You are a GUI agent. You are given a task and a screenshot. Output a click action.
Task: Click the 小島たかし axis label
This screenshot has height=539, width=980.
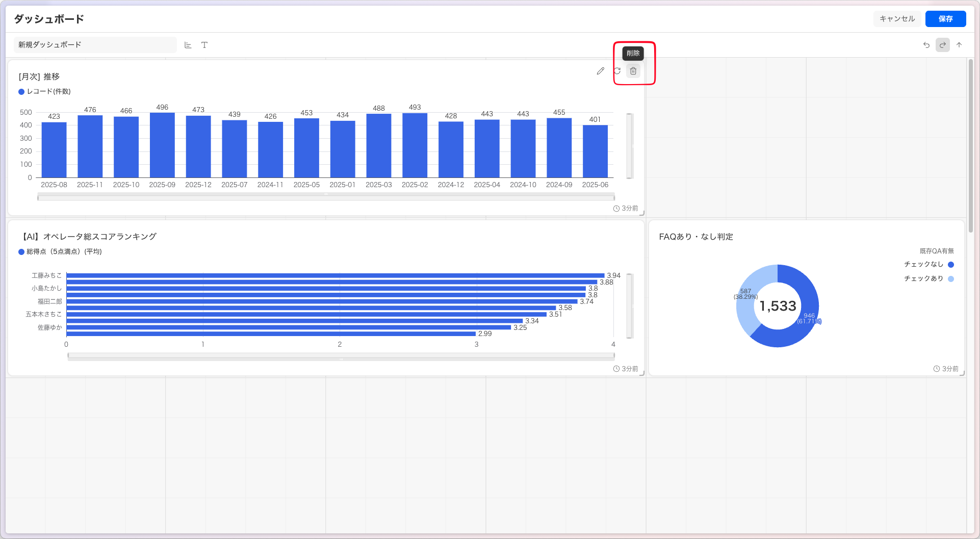pos(46,288)
